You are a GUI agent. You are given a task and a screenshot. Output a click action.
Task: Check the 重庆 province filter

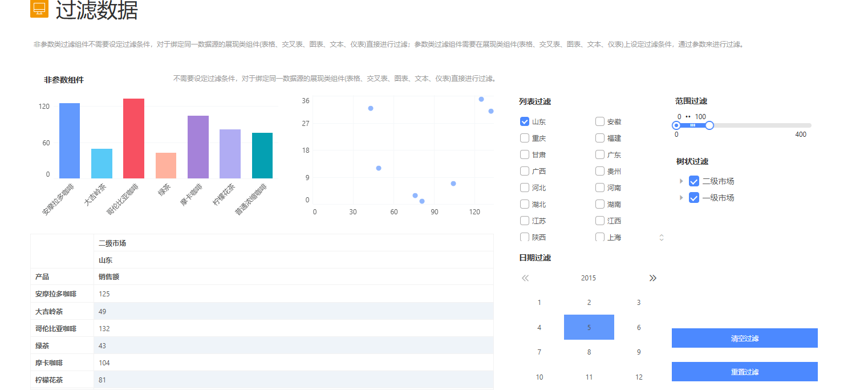pyautogui.click(x=525, y=138)
